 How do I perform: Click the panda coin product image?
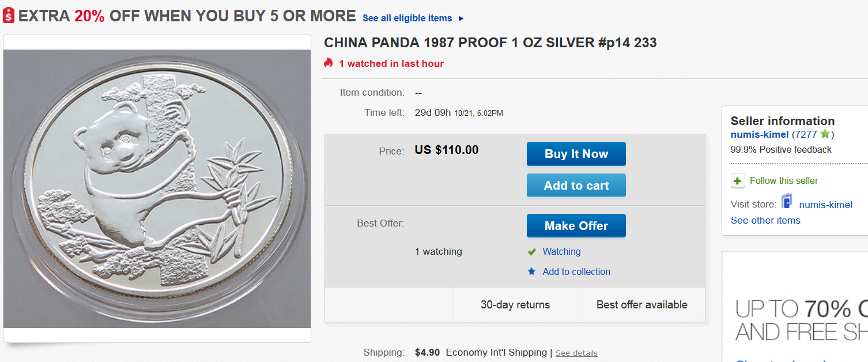(x=157, y=188)
